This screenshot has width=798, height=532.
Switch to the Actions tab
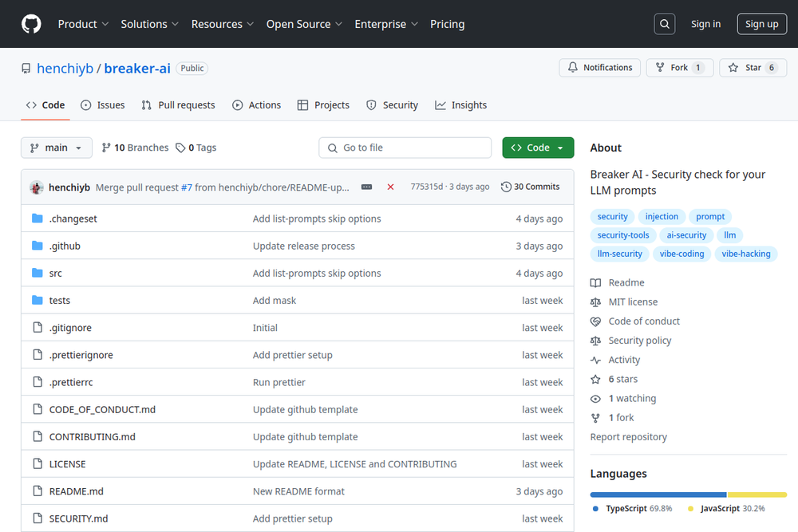pyautogui.click(x=256, y=105)
